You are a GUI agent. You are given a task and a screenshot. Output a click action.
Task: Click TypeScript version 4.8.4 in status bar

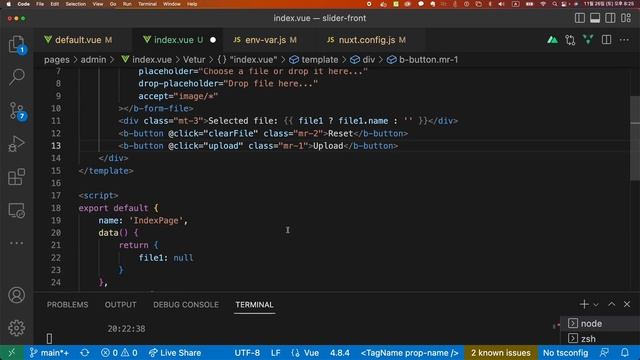tap(340, 353)
